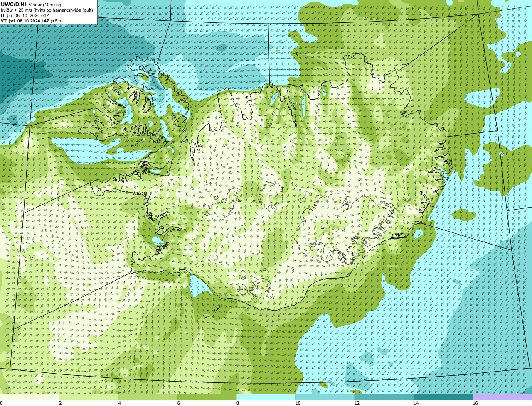This screenshot has height=406, width=532.
Task: Click the 4–6 m/s green legend swatch
Action: (x=148, y=397)
